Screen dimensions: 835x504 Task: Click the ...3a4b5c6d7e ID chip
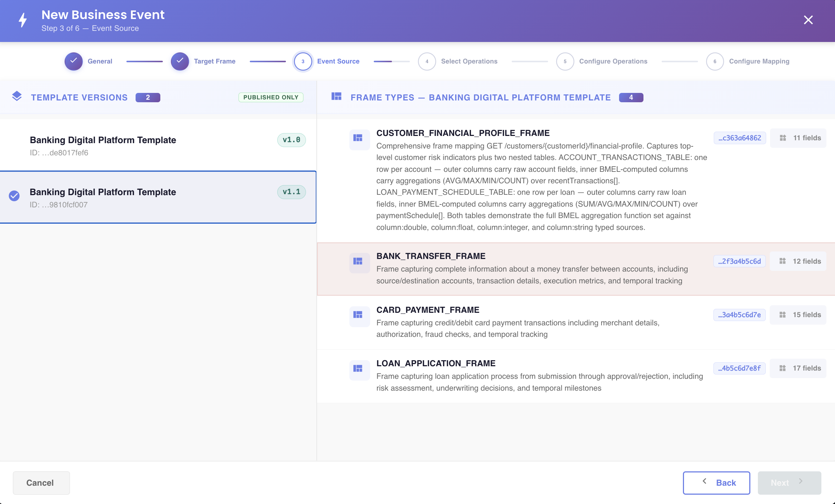[739, 315]
